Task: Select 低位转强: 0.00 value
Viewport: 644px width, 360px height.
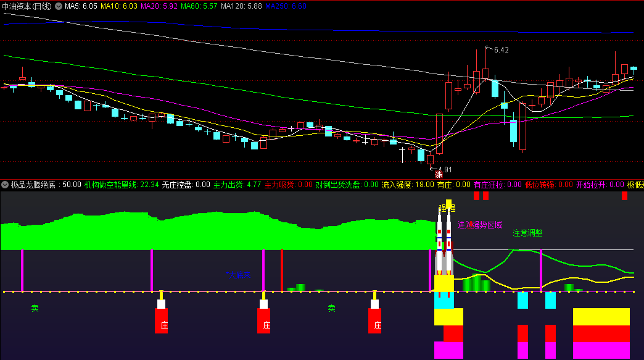Action: pyautogui.click(x=549, y=185)
